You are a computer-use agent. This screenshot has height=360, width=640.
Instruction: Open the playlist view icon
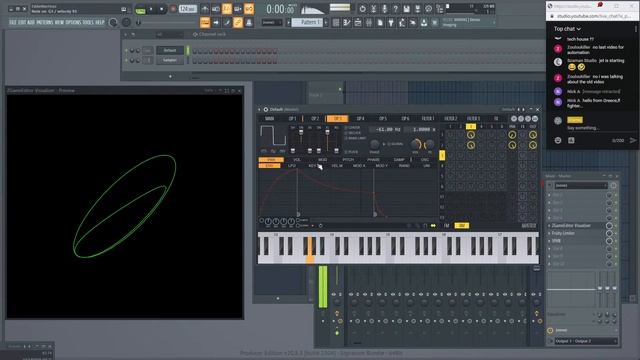click(336, 23)
